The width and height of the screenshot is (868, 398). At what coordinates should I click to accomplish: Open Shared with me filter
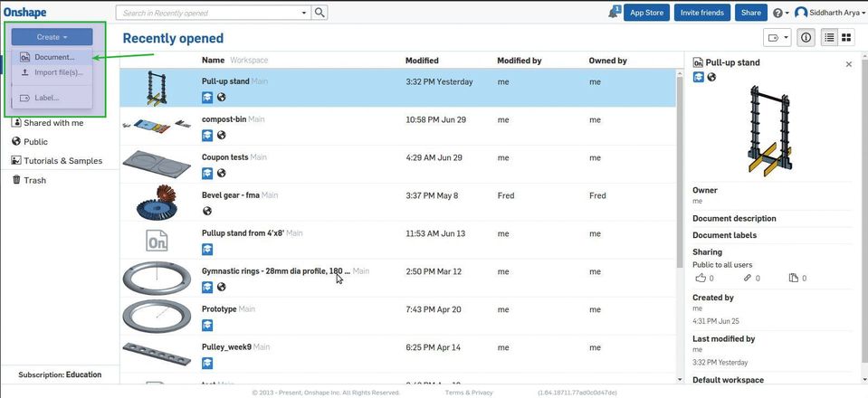point(48,123)
